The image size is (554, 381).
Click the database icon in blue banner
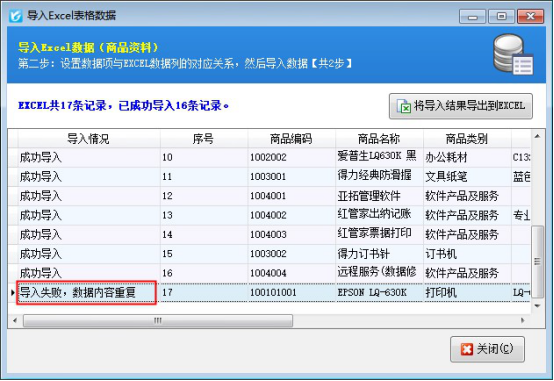pyautogui.click(x=513, y=54)
